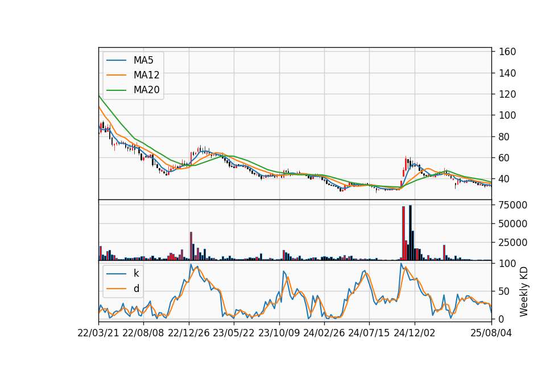This screenshot has width=546, height=392.
Task: Click the orange MA12 legend line sample
Action: 116,75
